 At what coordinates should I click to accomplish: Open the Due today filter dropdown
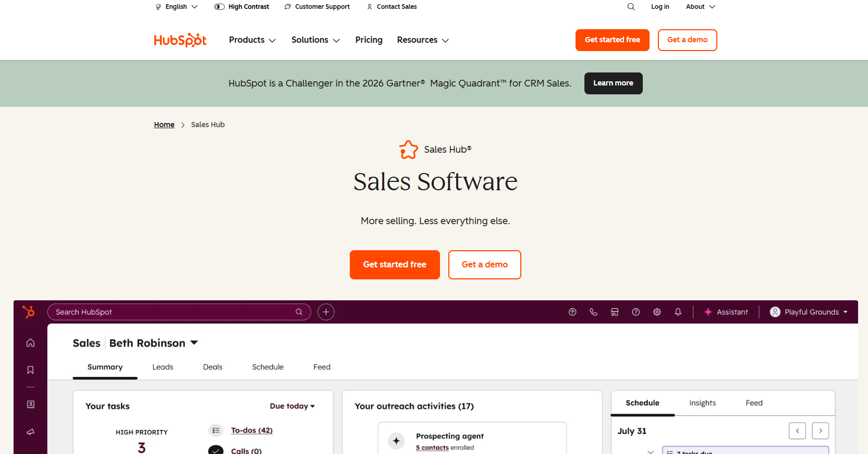(x=292, y=406)
